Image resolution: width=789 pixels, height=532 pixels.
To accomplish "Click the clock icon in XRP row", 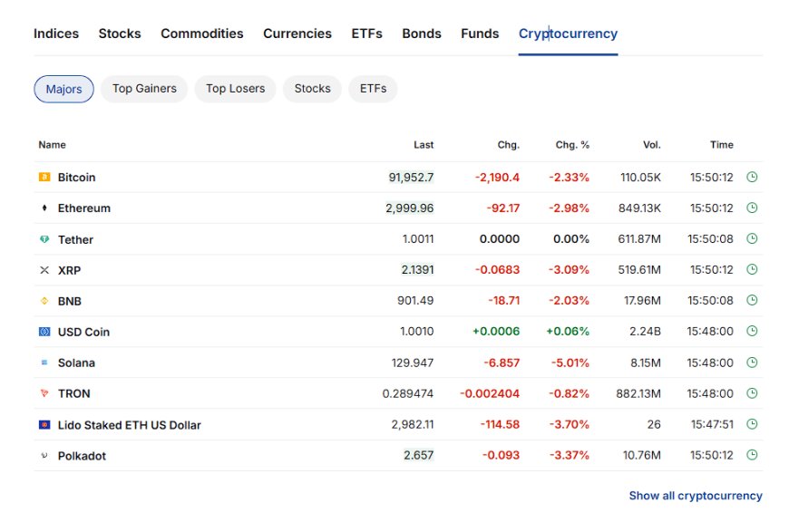I will point(752,269).
